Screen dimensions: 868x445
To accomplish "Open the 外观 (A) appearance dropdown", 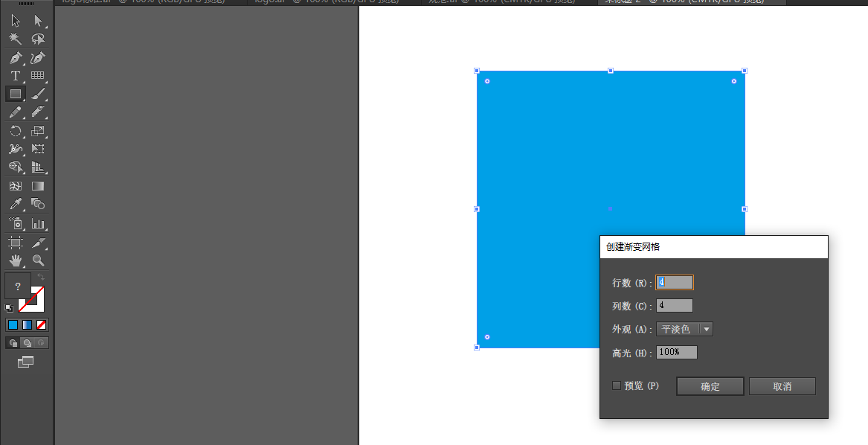I will pyautogui.click(x=684, y=329).
